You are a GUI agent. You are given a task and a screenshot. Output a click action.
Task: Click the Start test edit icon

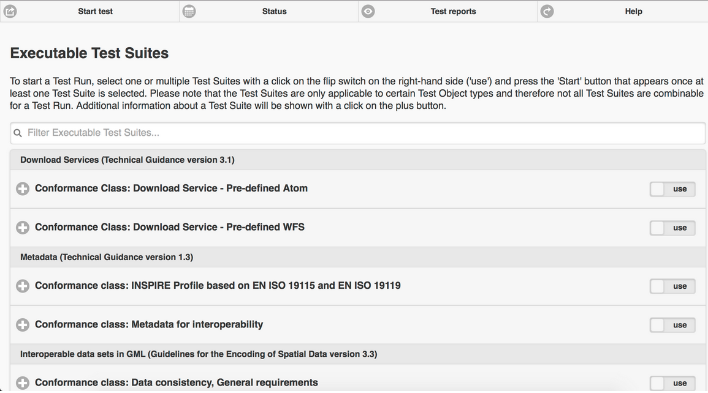(x=10, y=11)
